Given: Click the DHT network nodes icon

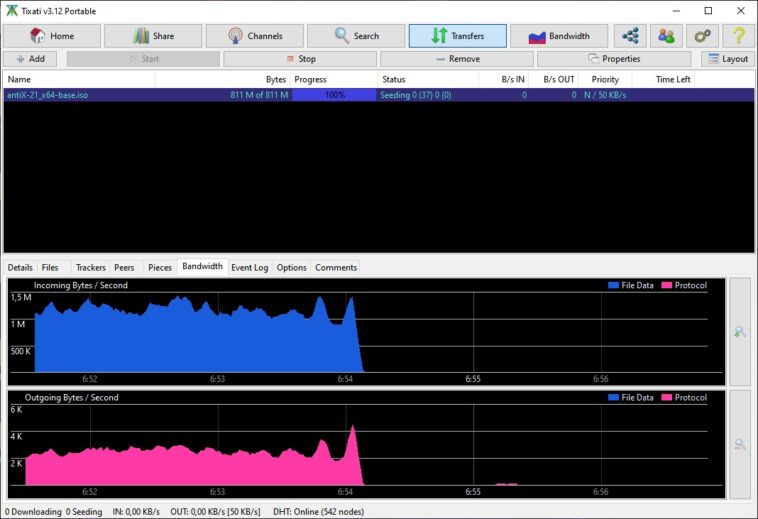Looking at the screenshot, I should click(x=630, y=36).
